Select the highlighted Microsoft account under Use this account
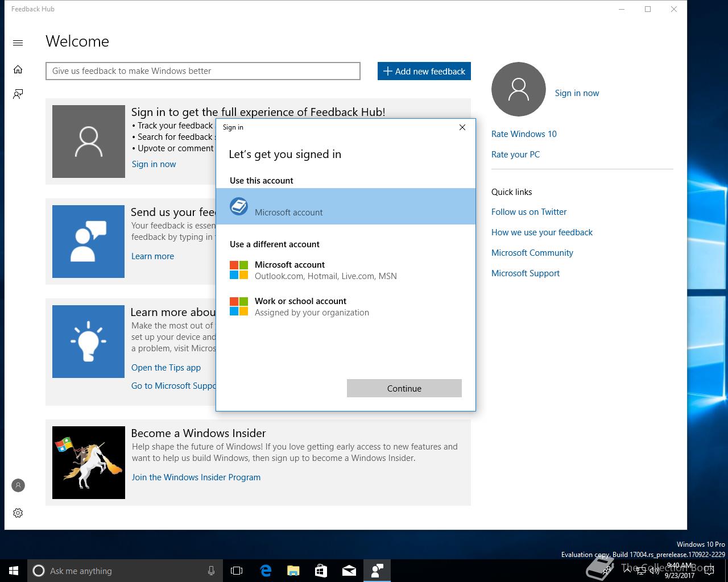This screenshot has height=582, width=728. (x=346, y=206)
